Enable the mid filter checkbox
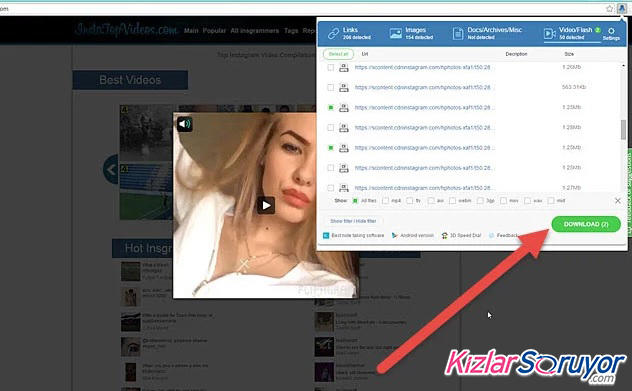 click(551, 201)
